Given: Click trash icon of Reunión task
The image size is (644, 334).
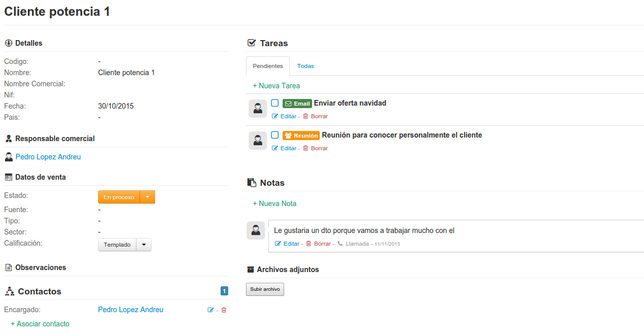Looking at the screenshot, I should click(305, 148).
